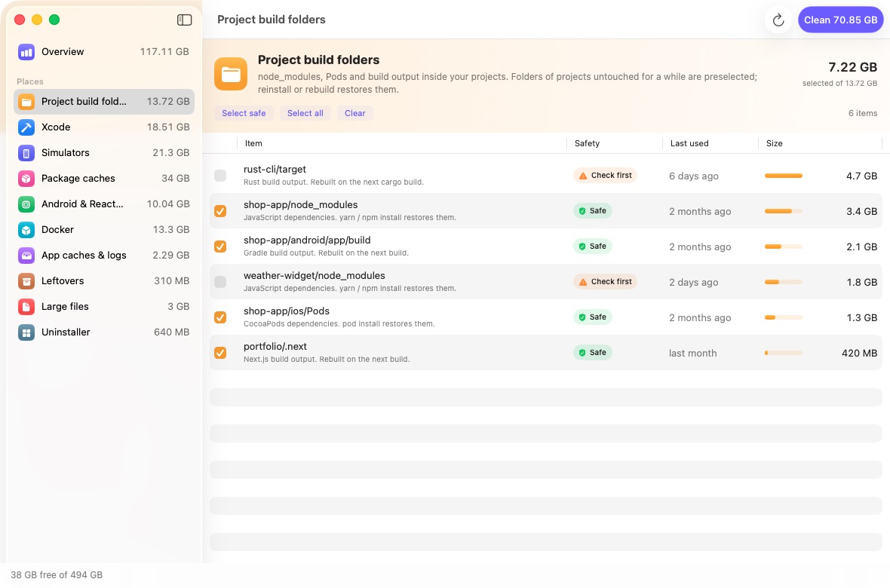Click 'Check first' badge on weather-widget row

pos(605,282)
